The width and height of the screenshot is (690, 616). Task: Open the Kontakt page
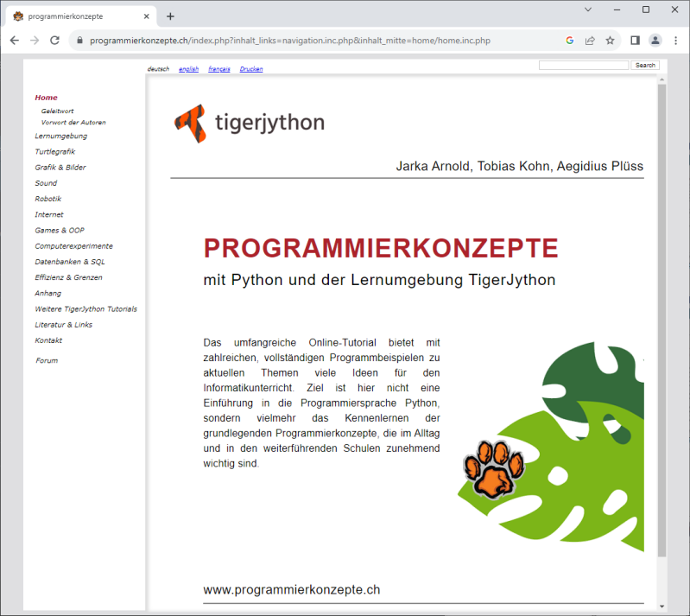(48, 340)
